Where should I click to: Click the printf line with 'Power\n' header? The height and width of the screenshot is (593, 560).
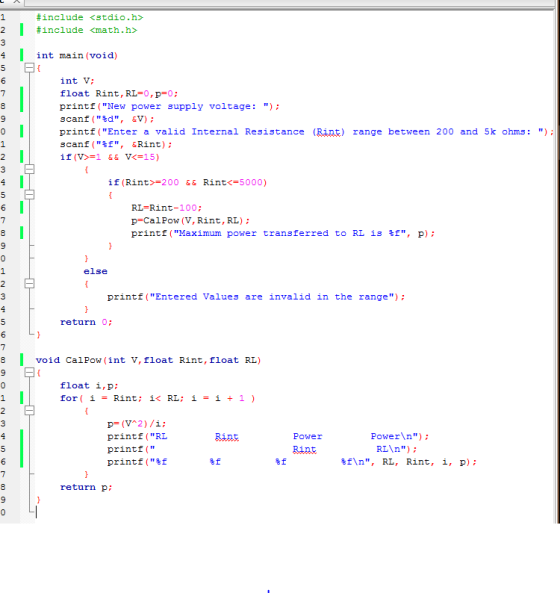pyautogui.click(x=268, y=436)
